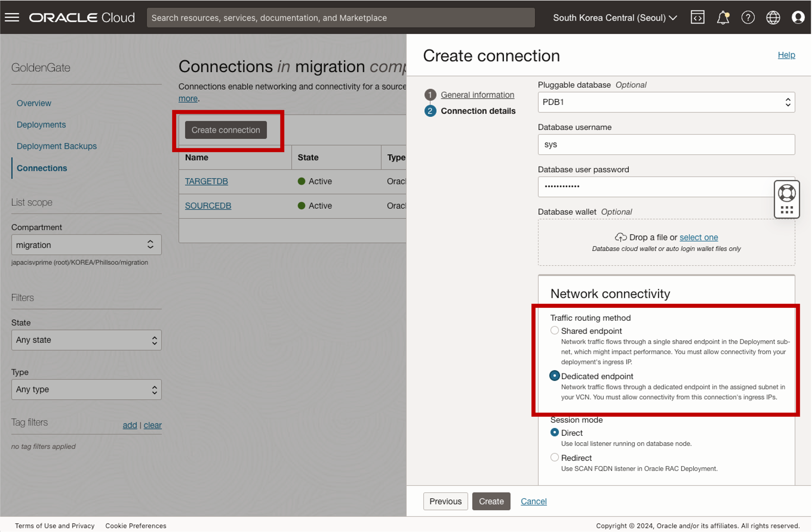Open the SOURCEDB connection link

208,206
